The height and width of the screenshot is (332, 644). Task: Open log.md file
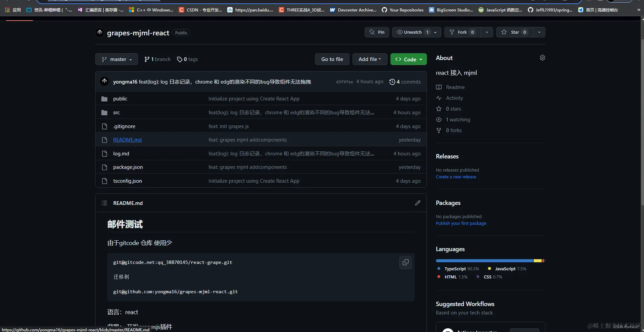click(121, 154)
